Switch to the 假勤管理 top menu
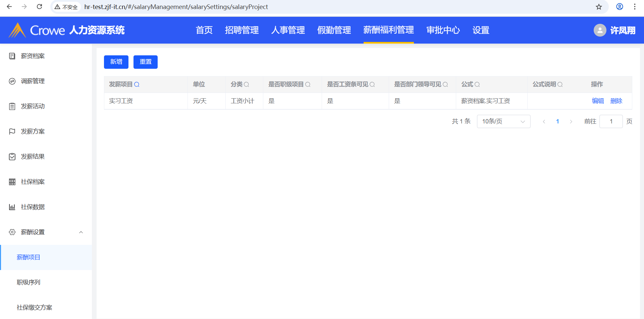This screenshot has height=319, width=644. tap(334, 30)
